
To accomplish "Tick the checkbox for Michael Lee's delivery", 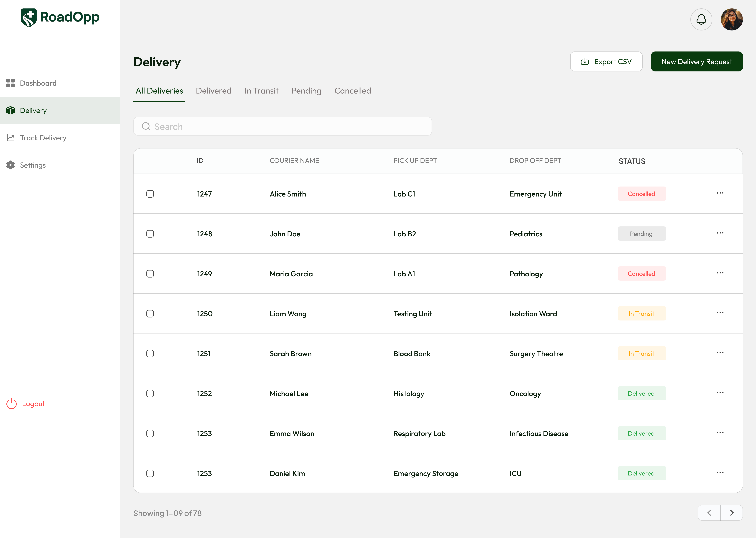I will click(x=150, y=394).
